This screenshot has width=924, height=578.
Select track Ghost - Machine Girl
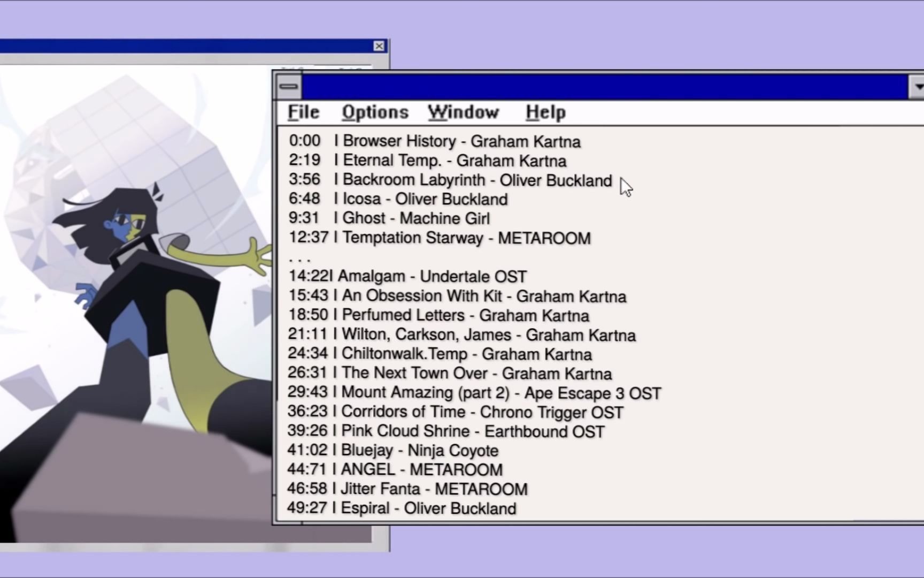click(x=389, y=218)
